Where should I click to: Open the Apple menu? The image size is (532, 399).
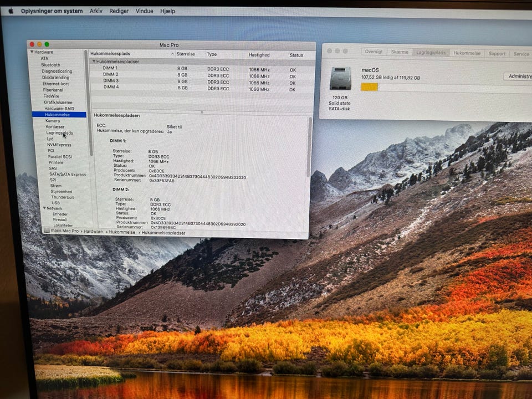pos(11,11)
